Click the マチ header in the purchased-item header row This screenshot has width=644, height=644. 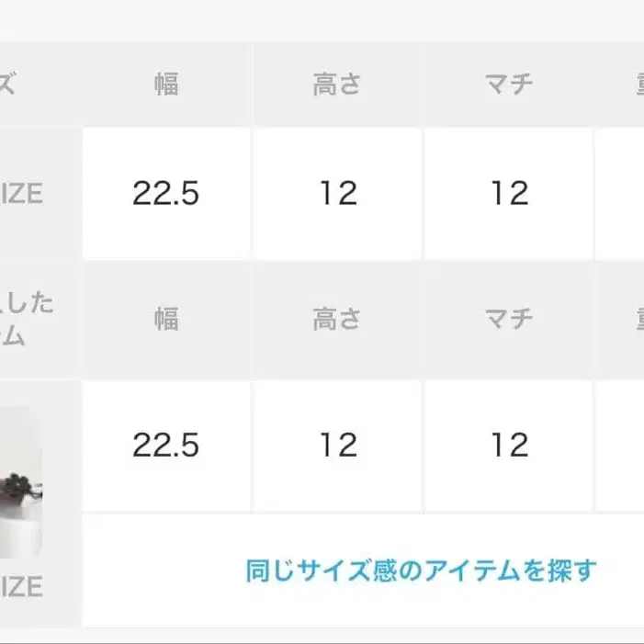tap(508, 320)
